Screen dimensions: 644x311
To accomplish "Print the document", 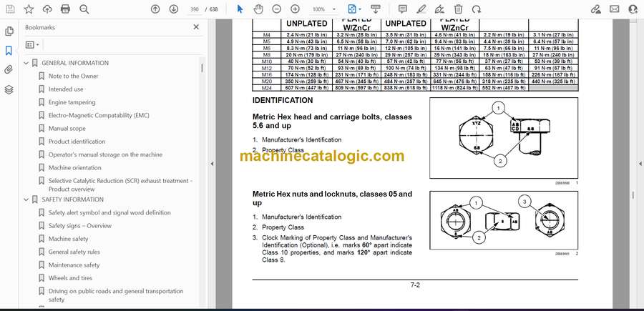I will (x=65, y=9).
